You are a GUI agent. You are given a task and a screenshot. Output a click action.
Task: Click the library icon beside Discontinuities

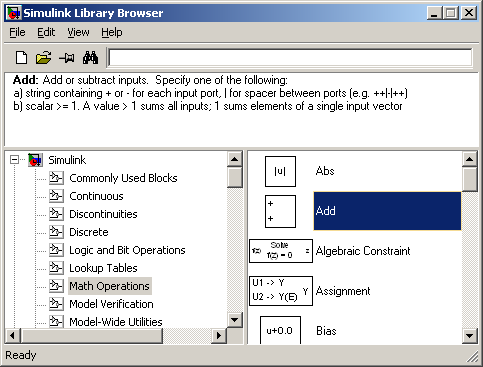56,214
